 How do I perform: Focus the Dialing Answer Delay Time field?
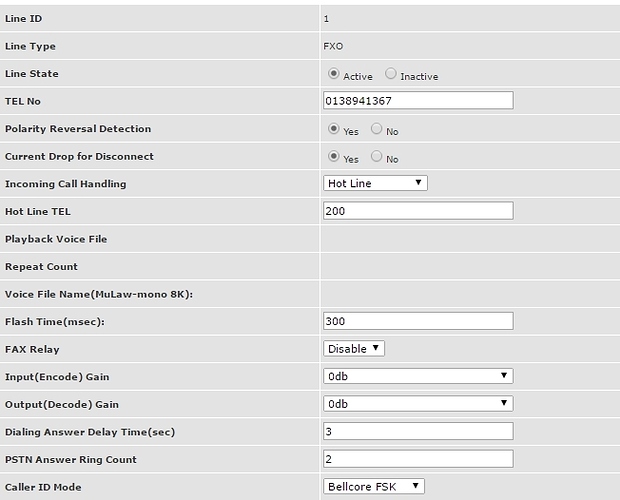pos(418,431)
